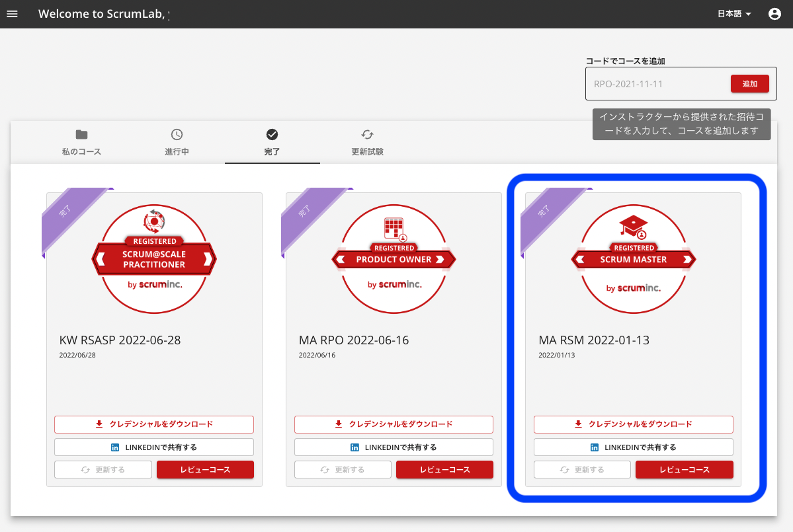The image size is (793, 532).
Task: Click the 2022/06/28 date text
Action: point(77,355)
